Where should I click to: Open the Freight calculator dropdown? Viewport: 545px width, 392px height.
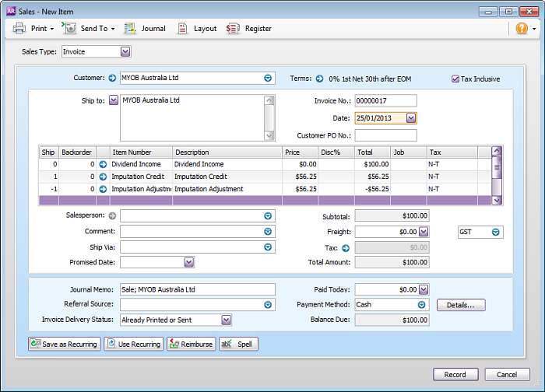pos(424,232)
